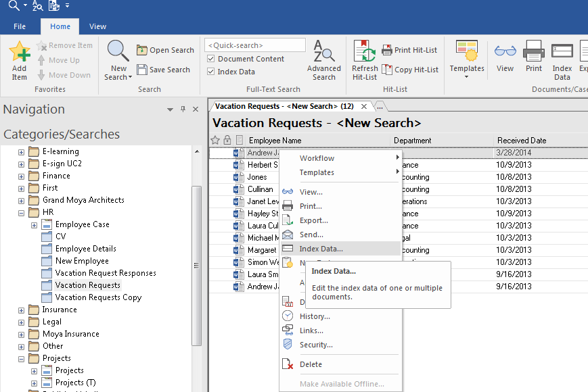Select Index Data... from context menu

coord(321,249)
